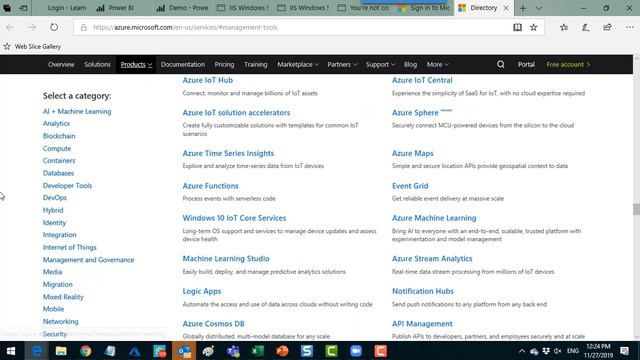The height and width of the screenshot is (360, 640).
Task: Open the Azure Maps link
Action: point(412,153)
